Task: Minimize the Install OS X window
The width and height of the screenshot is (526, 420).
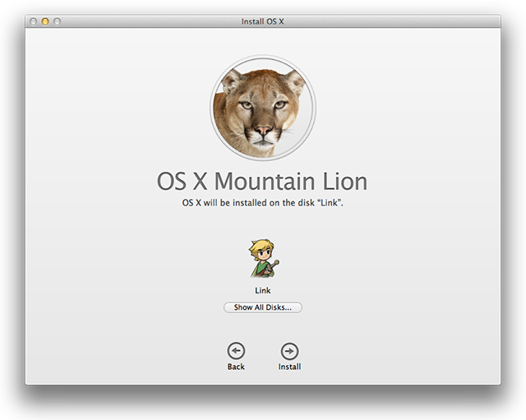Action: point(45,21)
